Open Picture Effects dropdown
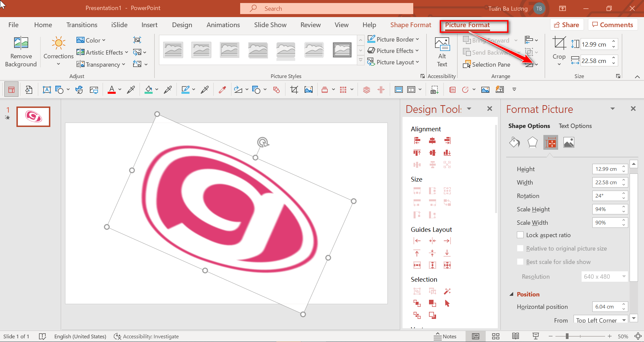This screenshot has height=342, width=644. pos(393,51)
